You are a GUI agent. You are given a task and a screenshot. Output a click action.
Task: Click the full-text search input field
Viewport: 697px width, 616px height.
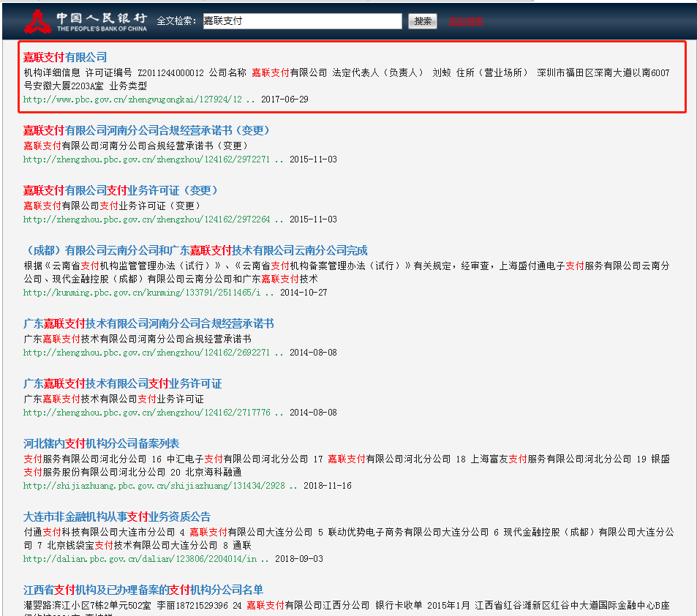[302, 21]
